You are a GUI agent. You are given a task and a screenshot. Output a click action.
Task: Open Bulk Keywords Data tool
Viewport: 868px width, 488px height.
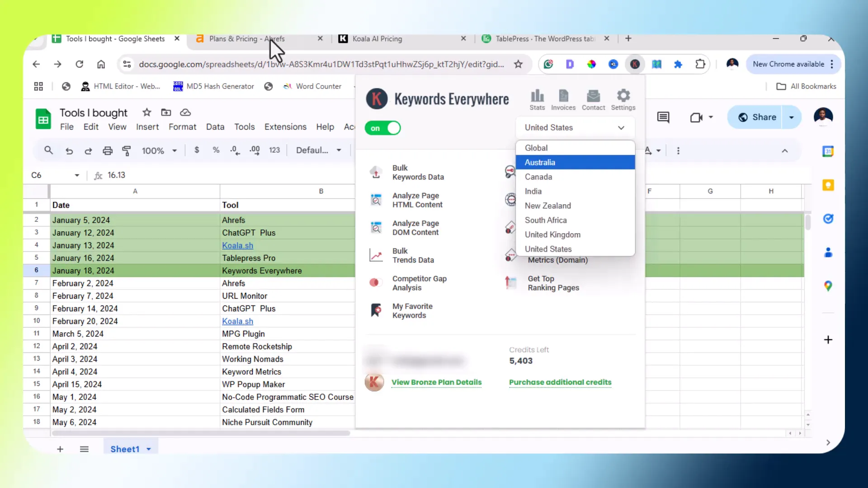point(407,173)
